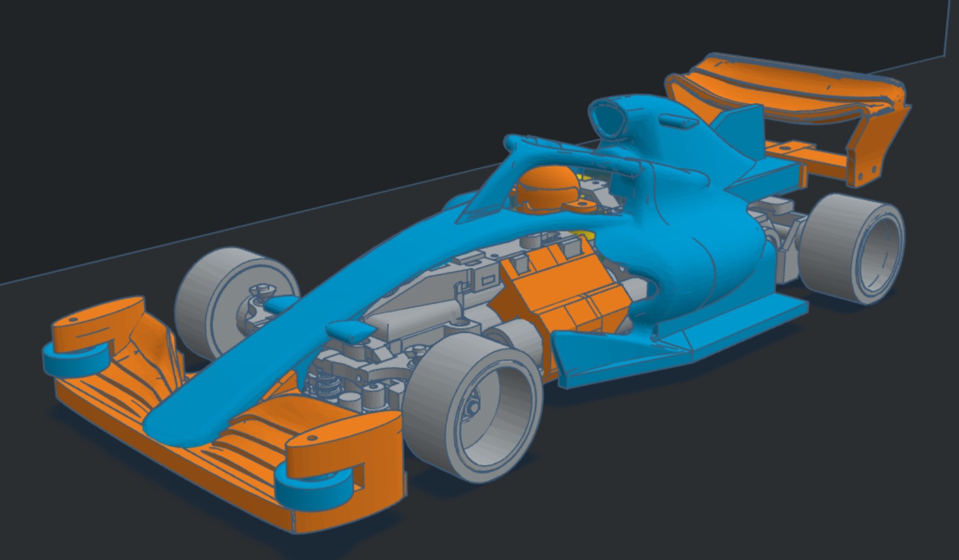
Task: Click the exposed front suspension spring assembly
Action: click(327, 383)
